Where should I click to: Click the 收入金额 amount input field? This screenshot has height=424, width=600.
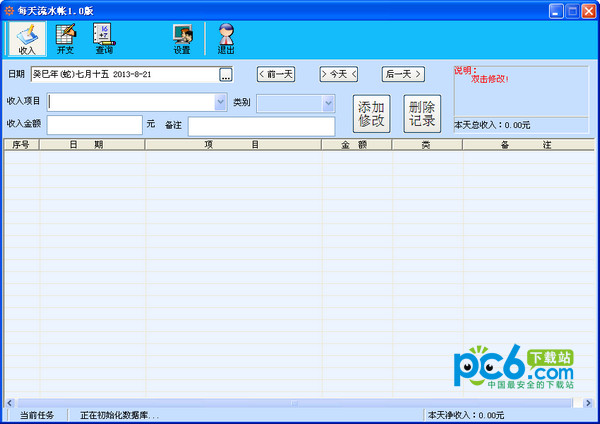click(94, 125)
